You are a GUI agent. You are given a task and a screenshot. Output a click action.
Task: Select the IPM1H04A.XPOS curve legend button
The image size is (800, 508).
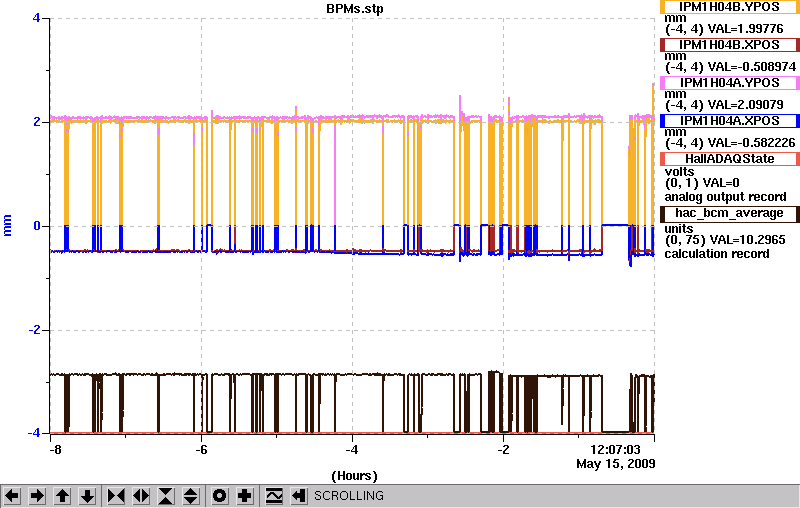(x=729, y=121)
